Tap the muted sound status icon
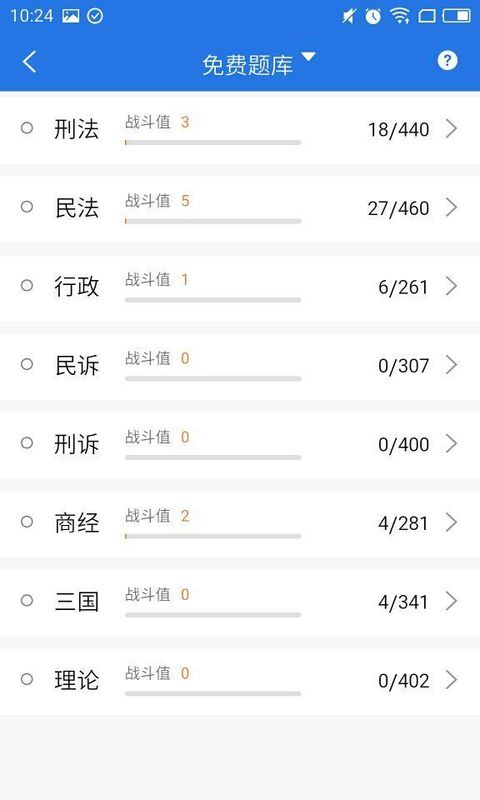480x800 pixels. tap(348, 16)
